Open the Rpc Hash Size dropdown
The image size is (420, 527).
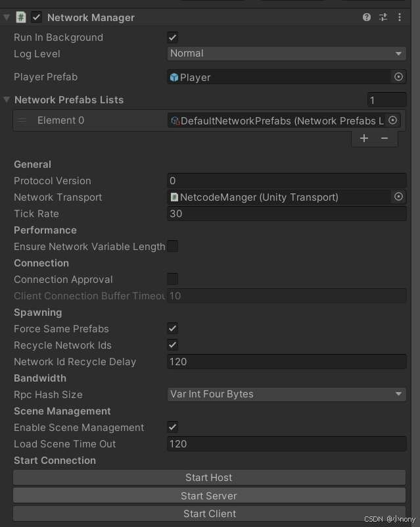point(286,395)
